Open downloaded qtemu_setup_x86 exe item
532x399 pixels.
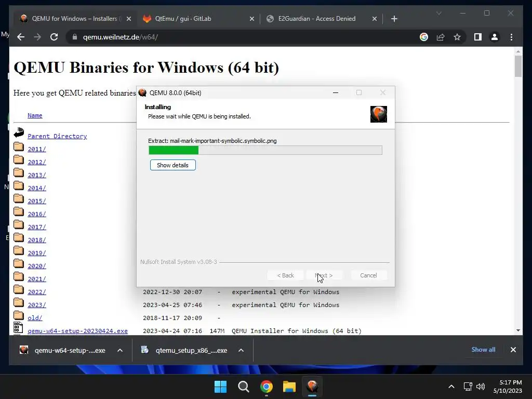184,350
